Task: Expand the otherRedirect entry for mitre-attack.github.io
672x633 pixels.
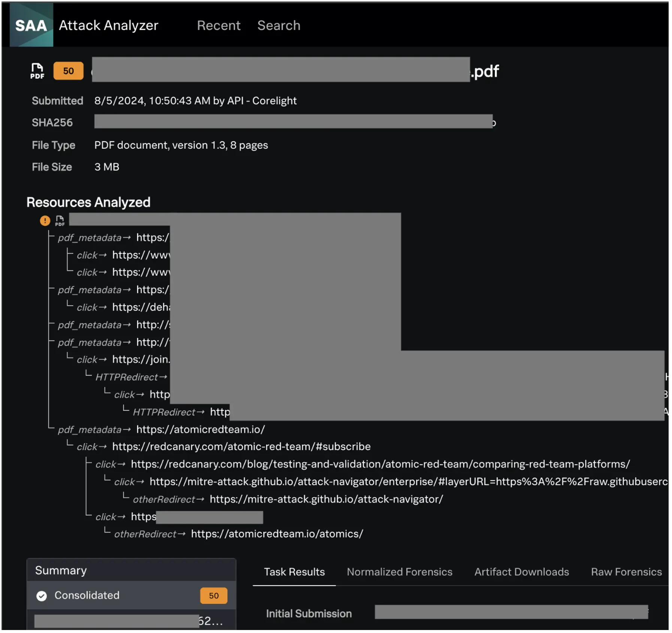Action: [164, 499]
